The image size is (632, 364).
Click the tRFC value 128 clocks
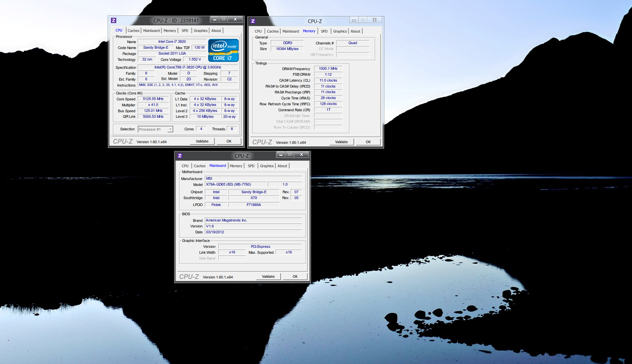[328, 104]
